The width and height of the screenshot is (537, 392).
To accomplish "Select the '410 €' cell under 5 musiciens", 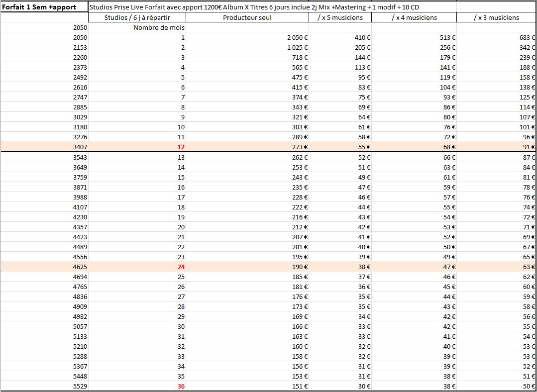I will pos(362,38).
